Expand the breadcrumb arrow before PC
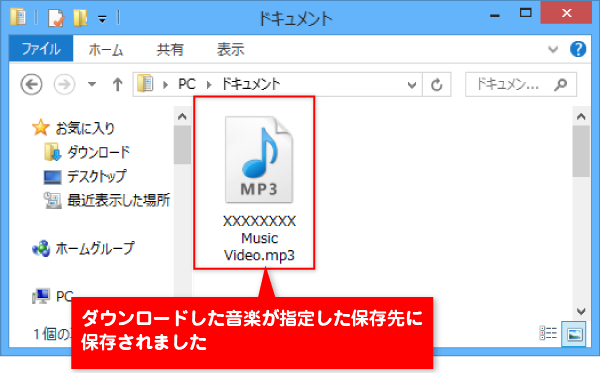 point(165,84)
